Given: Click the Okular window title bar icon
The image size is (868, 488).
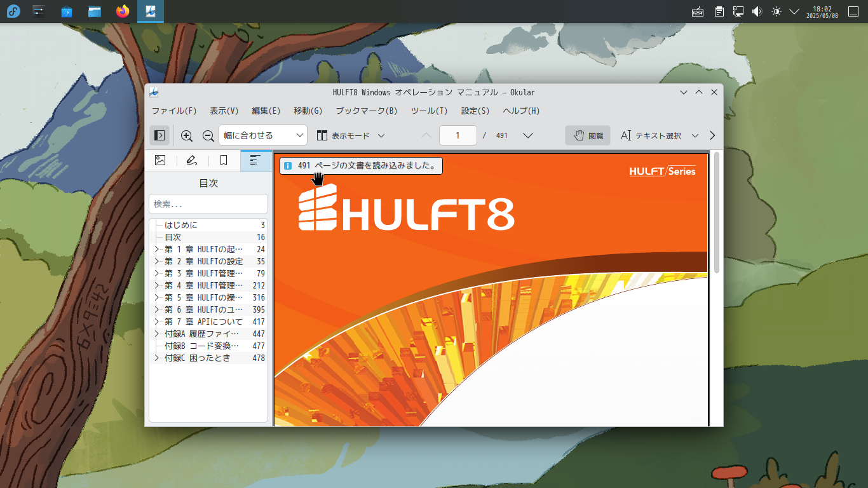Looking at the screenshot, I should 154,92.
